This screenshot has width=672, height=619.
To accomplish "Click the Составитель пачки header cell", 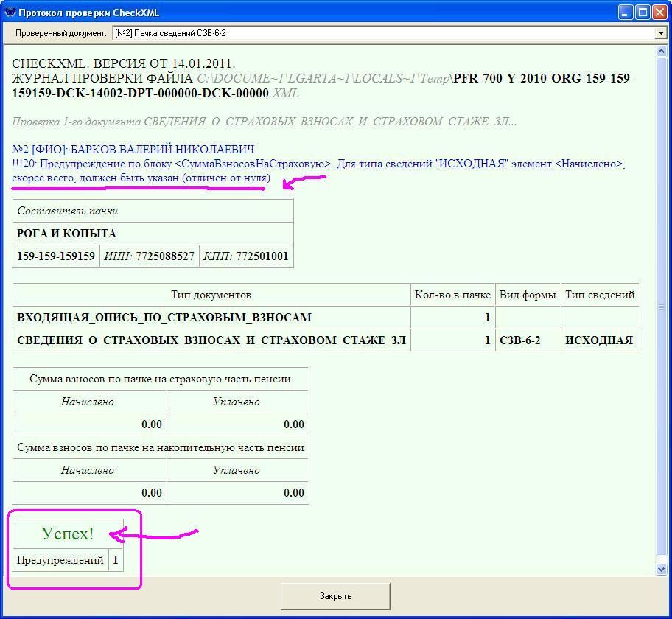I will point(153,211).
